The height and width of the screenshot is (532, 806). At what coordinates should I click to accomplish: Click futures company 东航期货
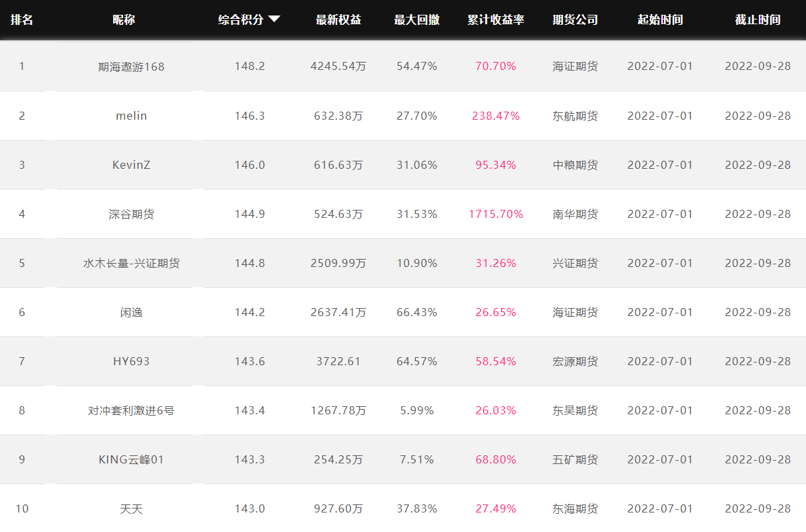pyautogui.click(x=575, y=116)
